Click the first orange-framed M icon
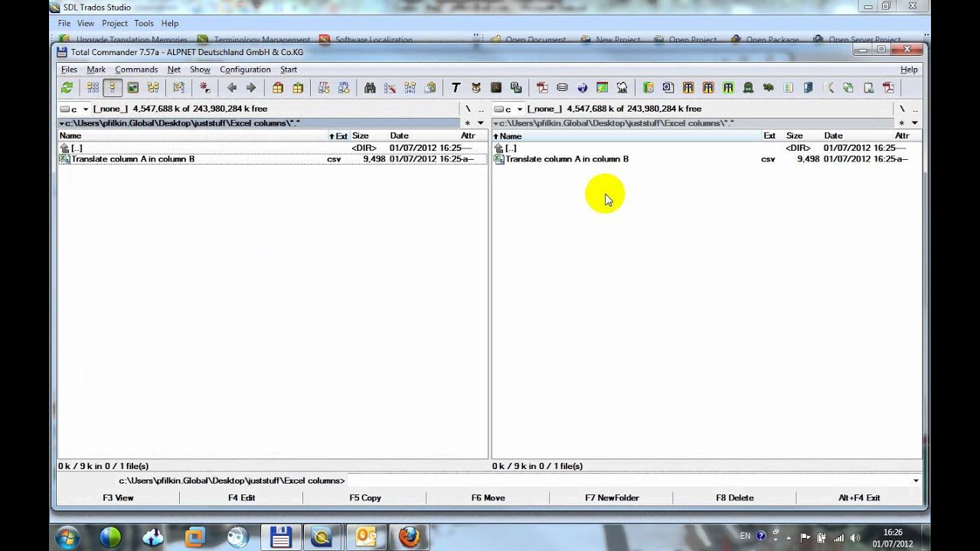Image resolution: width=980 pixels, height=551 pixels. (x=688, y=88)
